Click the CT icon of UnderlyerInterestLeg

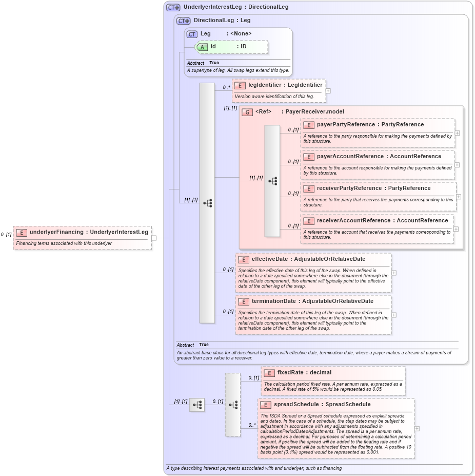(173, 7)
